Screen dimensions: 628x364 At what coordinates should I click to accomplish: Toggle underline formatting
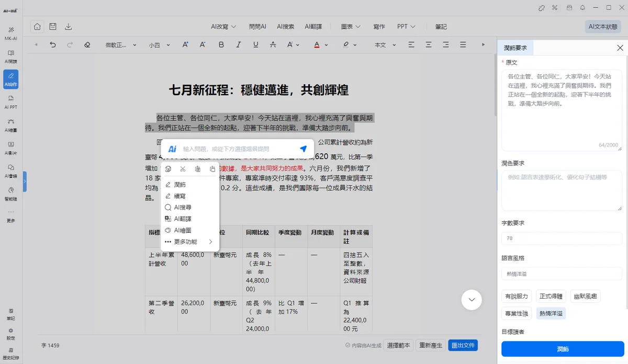click(255, 45)
